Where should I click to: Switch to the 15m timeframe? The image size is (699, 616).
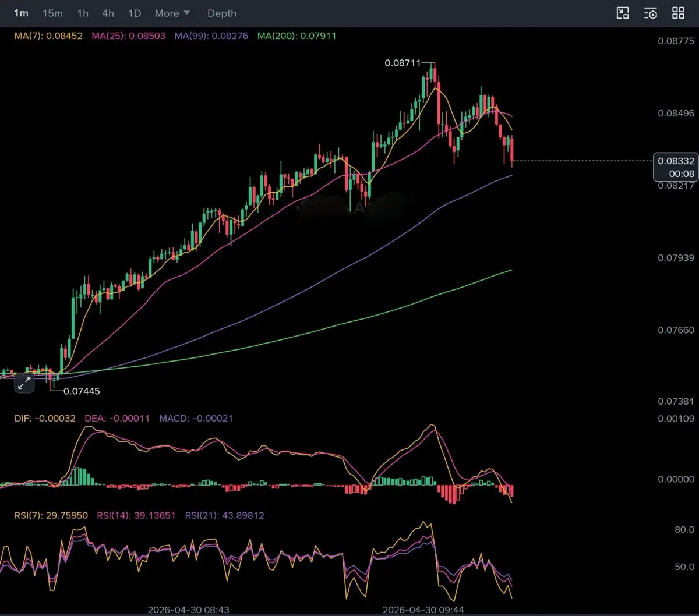[52, 13]
